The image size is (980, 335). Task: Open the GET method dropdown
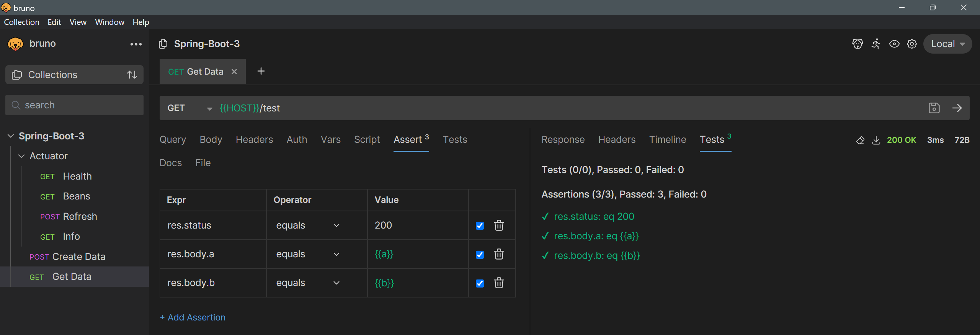point(190,108)
